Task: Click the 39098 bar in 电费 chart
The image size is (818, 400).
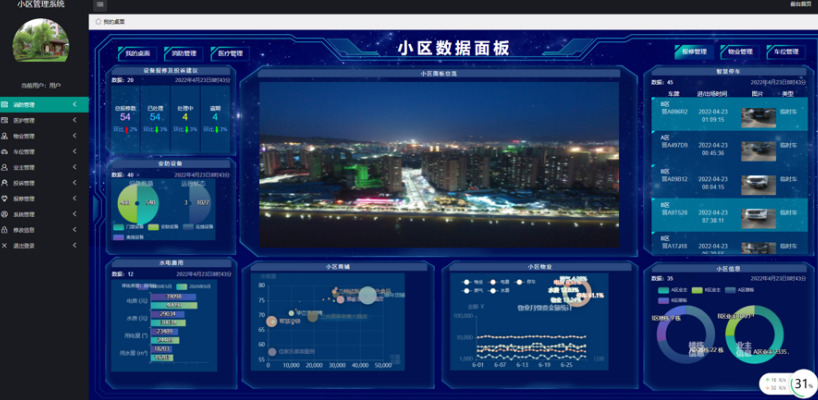Action: click(173, 297)
